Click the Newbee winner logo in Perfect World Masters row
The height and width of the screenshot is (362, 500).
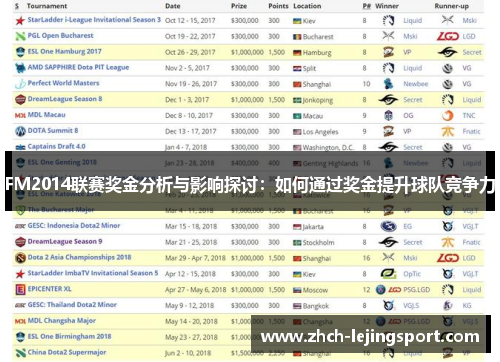click(388, 84)
